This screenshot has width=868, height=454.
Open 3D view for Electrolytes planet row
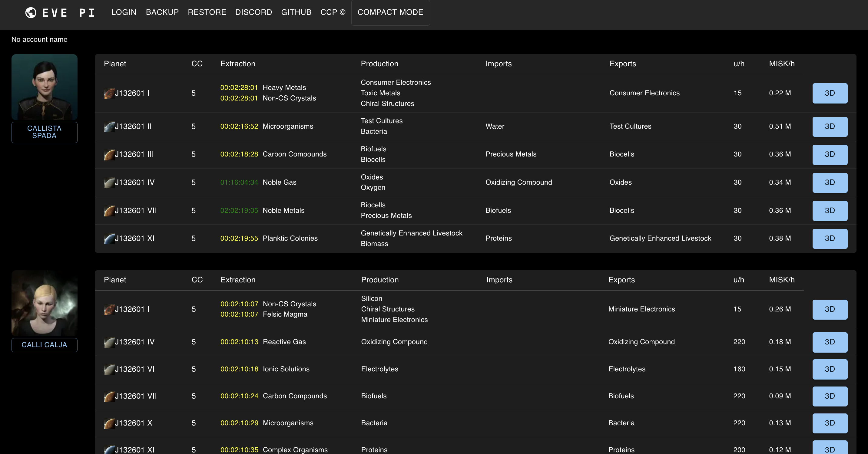tap(829, 369)
